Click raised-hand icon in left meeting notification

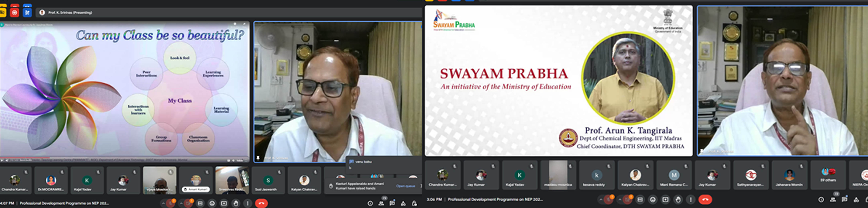331,186
